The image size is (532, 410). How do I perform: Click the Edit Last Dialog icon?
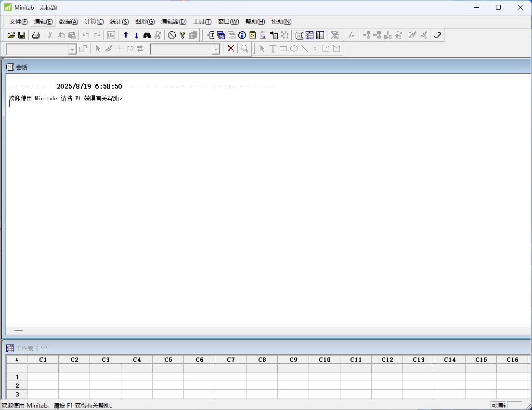[x=111, y=35]
